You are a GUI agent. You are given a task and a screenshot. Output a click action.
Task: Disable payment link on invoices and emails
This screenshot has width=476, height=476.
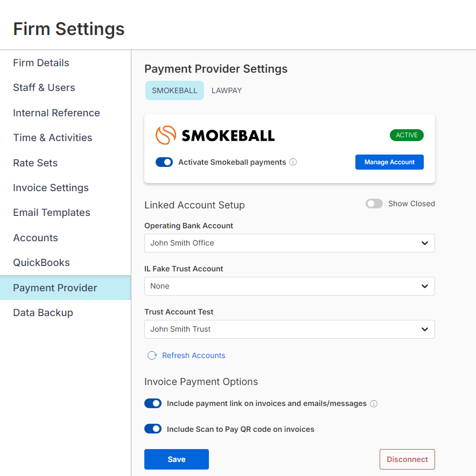point(153,403)
